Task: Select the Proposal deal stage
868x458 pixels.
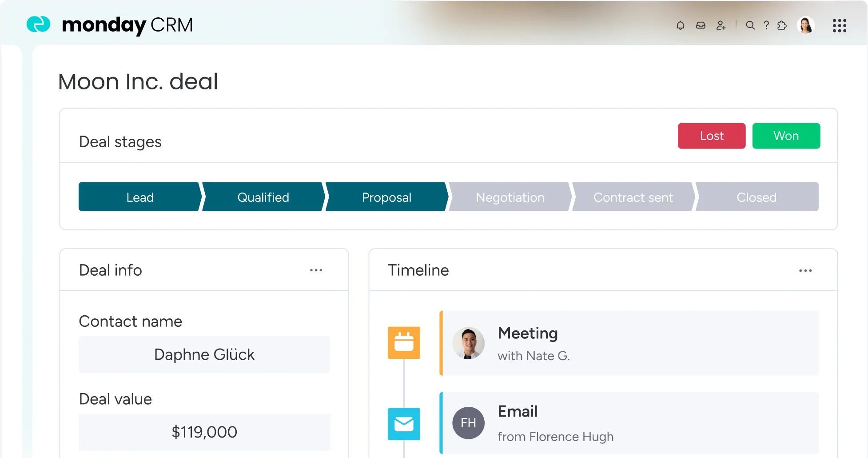Action: point(387,197)
